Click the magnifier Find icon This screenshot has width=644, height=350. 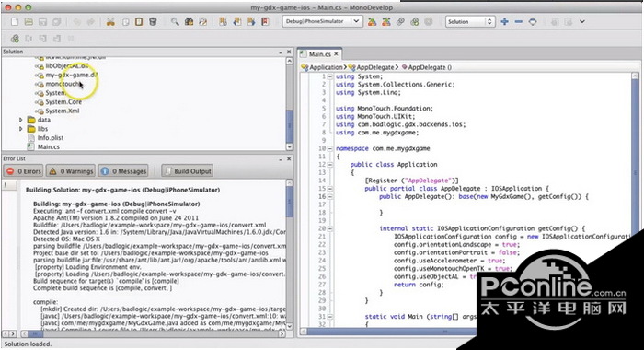pos(175,22)
